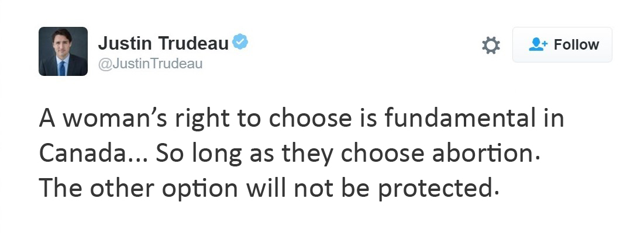The width and height of the screenshot is (644, 233).
Task: Expand the gear dropdown for more options
Action: pos(491,45)
